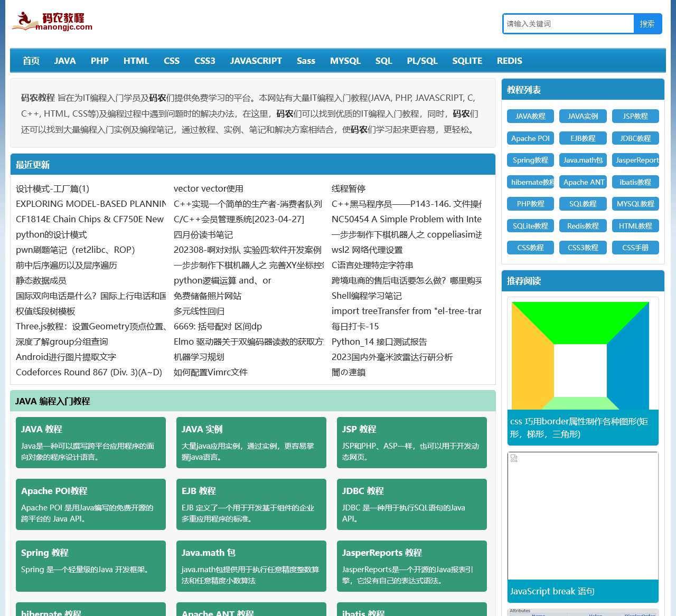676x616 pixels.
Task: Click the broken image above JavaScript break 语句
Action: tap(583, 516)
